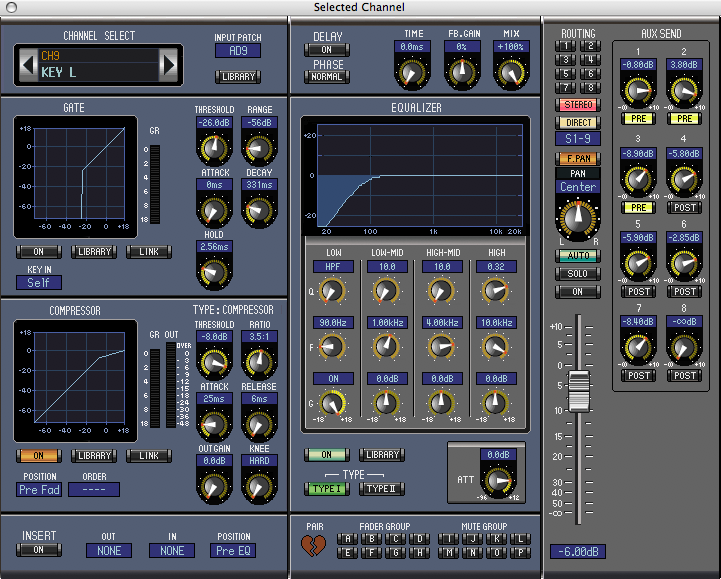Click the delay FB.GAIN knob
This screenshot has height=579, width=721.
[462, 72]
